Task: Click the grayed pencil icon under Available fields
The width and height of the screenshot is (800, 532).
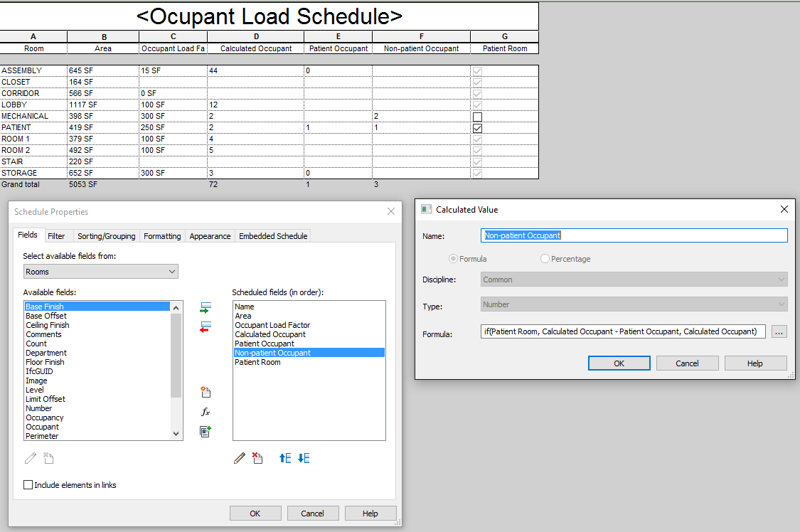Action: click(x=31, y=458)
